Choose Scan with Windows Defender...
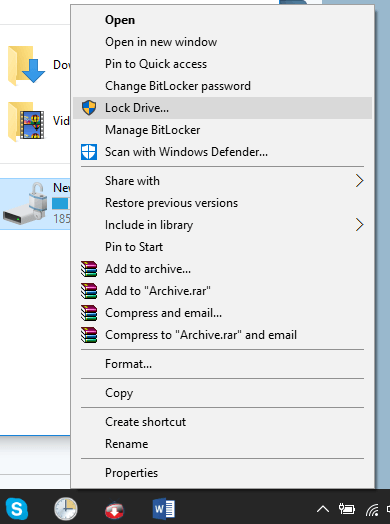The height and width of the screenshot is (524, 390). [223, 152]
